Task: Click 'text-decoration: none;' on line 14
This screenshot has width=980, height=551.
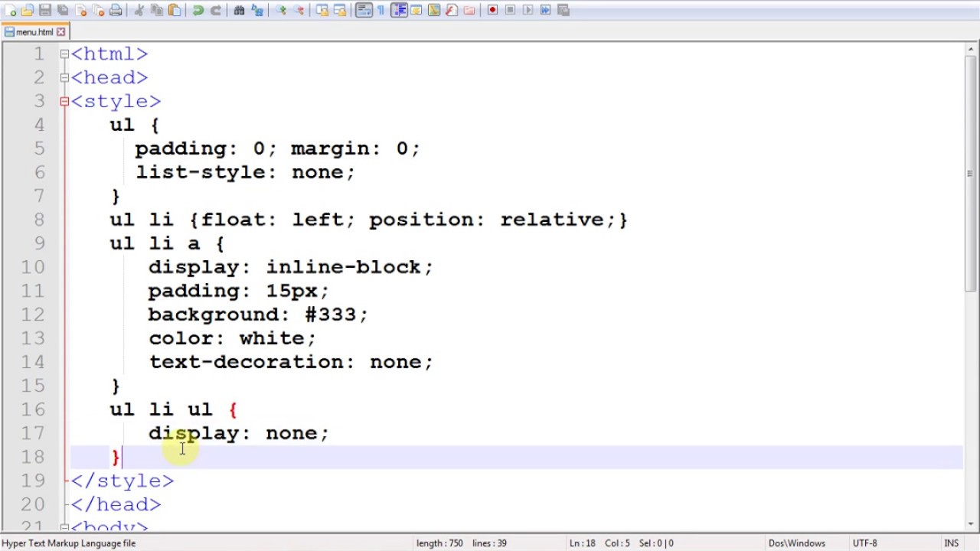Action: point(291,362)
